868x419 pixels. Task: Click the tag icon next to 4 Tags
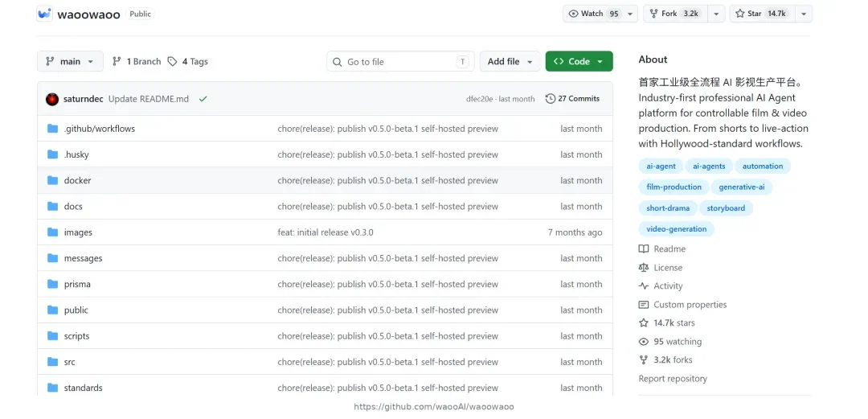(172, 61)
